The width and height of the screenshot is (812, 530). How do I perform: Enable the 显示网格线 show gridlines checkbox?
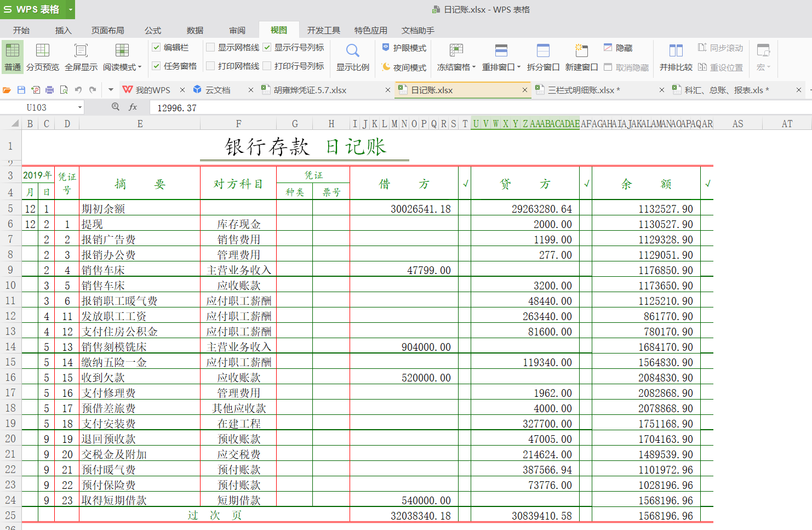pos(210,48)
